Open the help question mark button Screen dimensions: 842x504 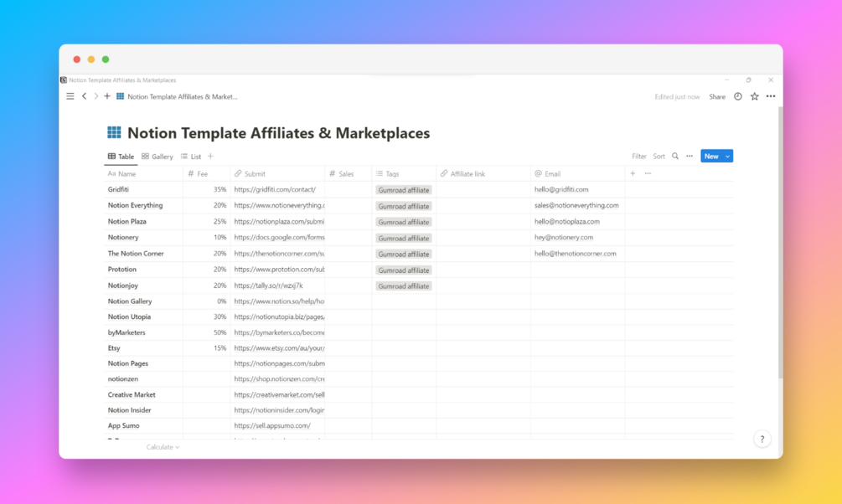click(x=762, y=439)
